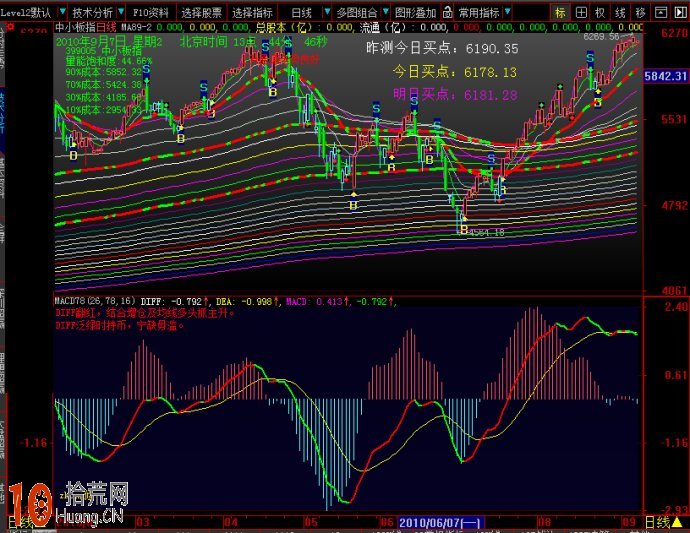The height and width of the screenshot is (533, 690).
Task: Toggle the lock icon next to 图形叠加
Action: point(447,12)
